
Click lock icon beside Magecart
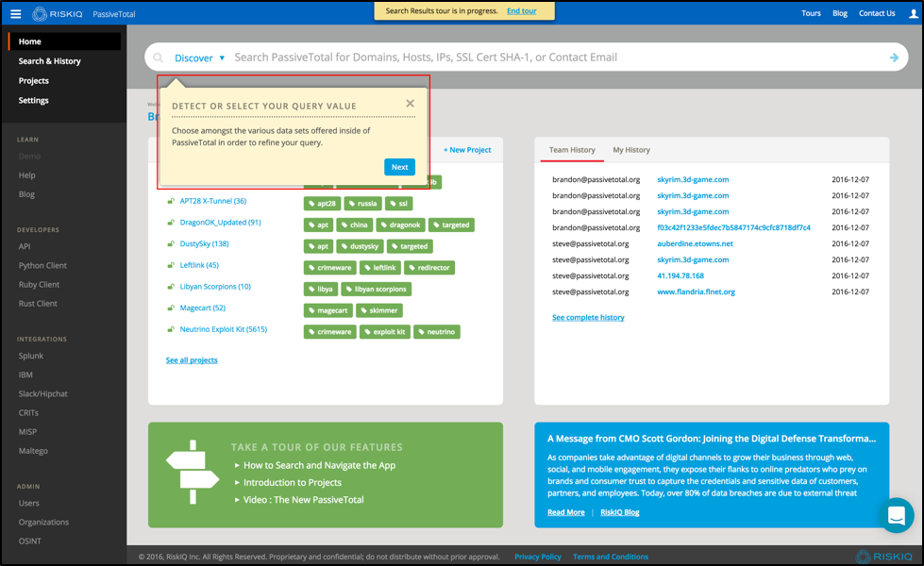(x=171, y=308)
